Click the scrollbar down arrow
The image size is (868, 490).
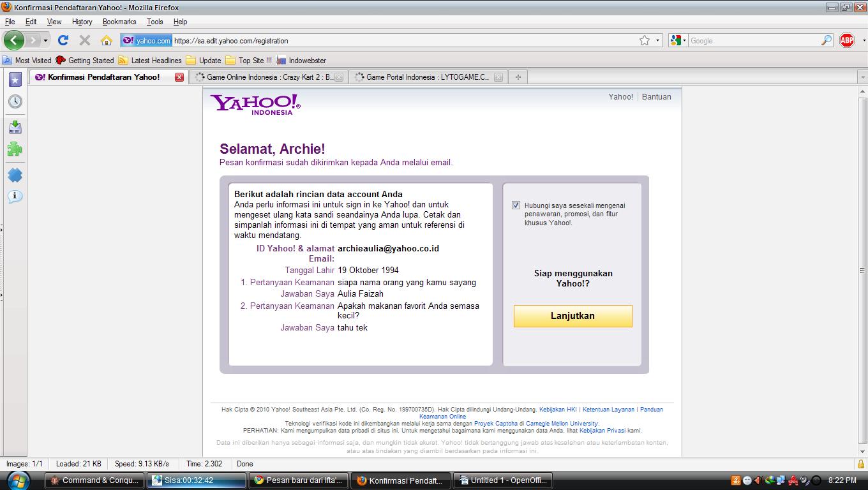862,450
